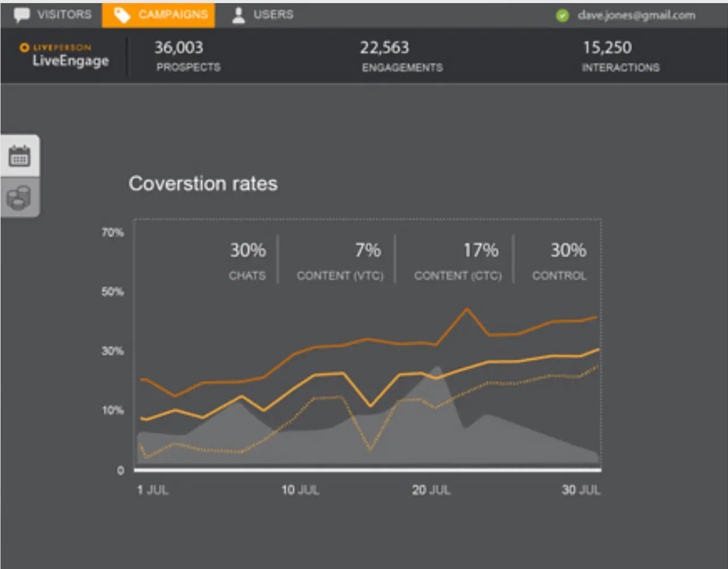Click the Visitors speech bubble icon
The image size is (728, 569).
[x=22, y=15]
